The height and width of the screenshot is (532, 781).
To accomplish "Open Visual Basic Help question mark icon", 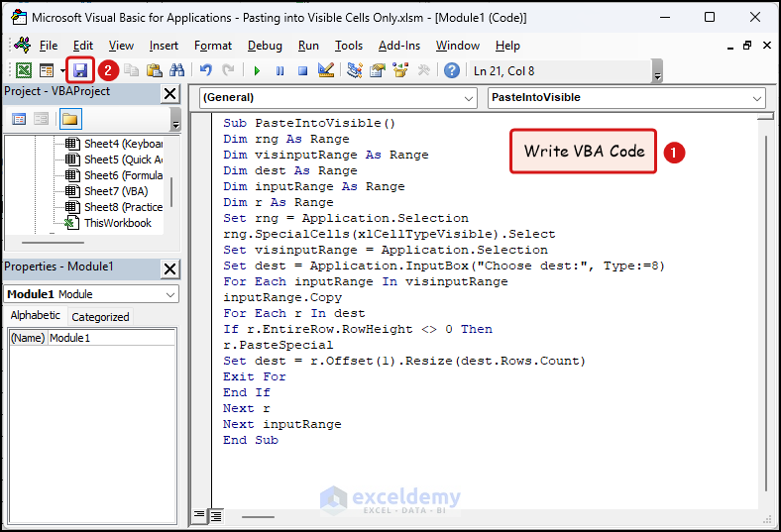I will point(452,70).
